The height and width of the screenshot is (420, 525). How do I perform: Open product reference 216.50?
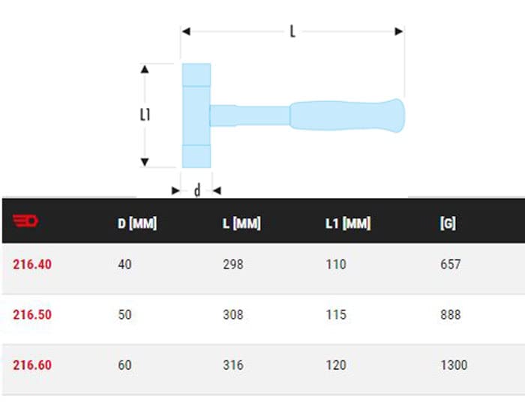tap(32, 315)
